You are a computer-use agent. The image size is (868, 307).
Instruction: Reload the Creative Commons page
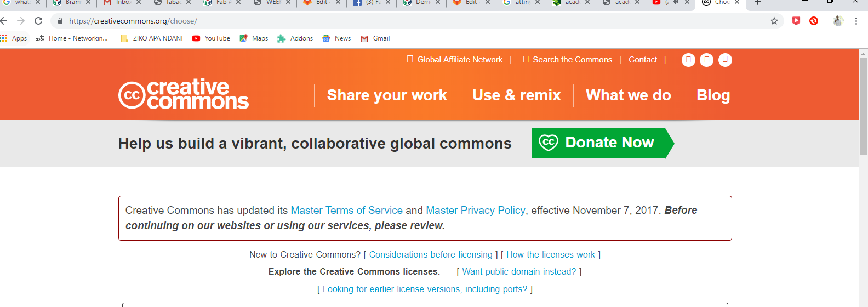[38, 21]
